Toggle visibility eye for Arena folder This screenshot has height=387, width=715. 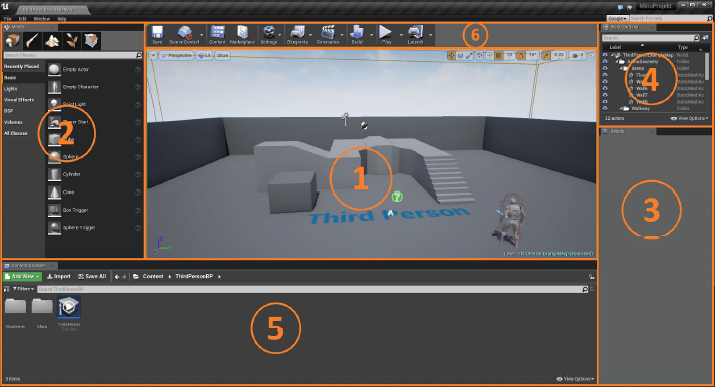605,68
